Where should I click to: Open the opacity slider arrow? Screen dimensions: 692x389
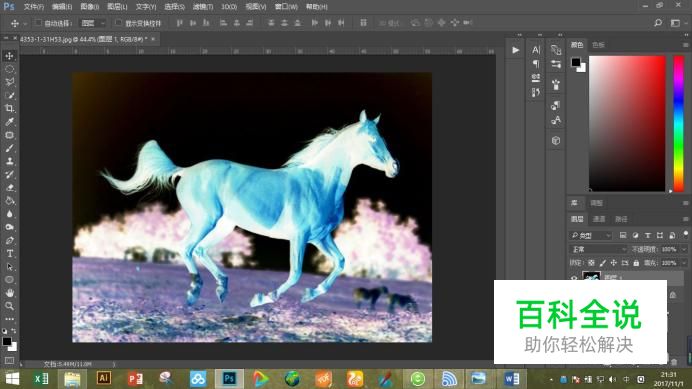click(x=684, y=249)
